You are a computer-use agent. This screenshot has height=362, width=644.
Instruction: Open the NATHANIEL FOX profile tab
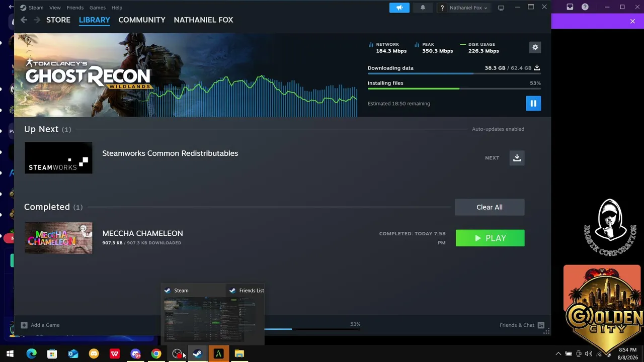pos(203,20)
